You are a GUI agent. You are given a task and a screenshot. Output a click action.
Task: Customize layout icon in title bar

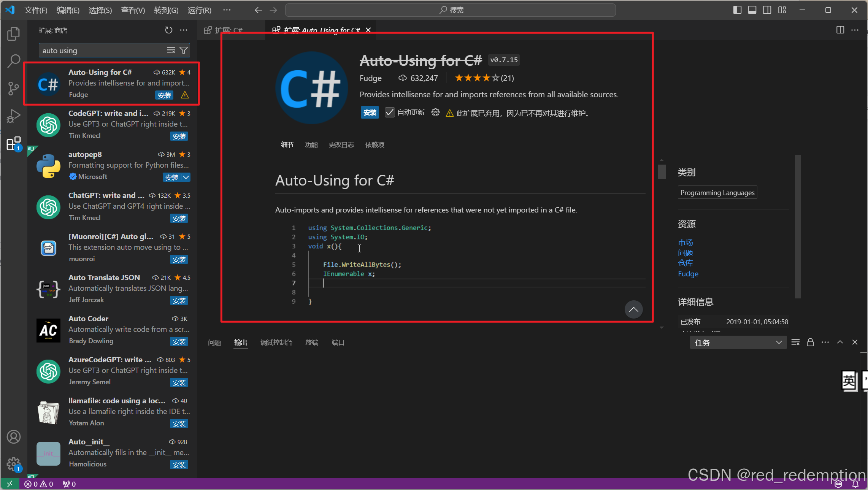pyautogui.click(x=782, y=10)
